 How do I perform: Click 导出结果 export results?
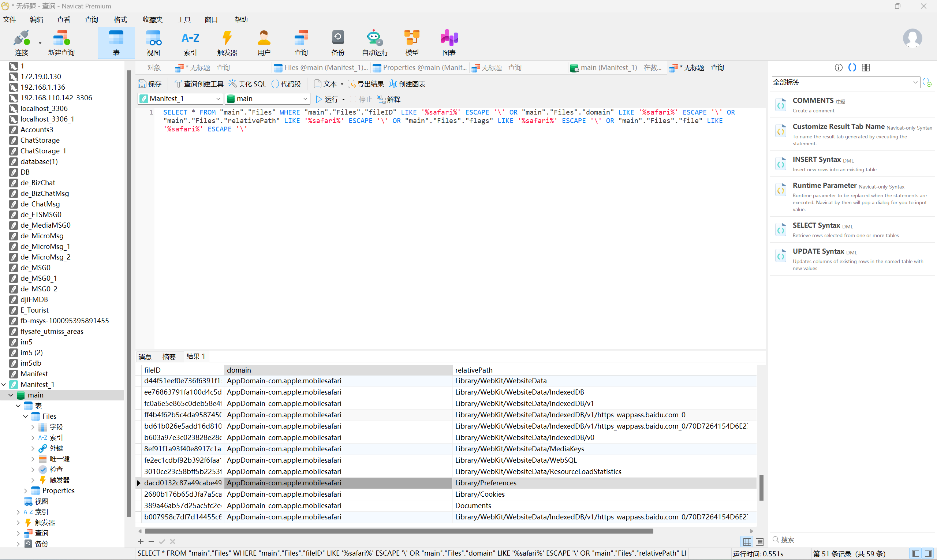click(x=366, y=84)
